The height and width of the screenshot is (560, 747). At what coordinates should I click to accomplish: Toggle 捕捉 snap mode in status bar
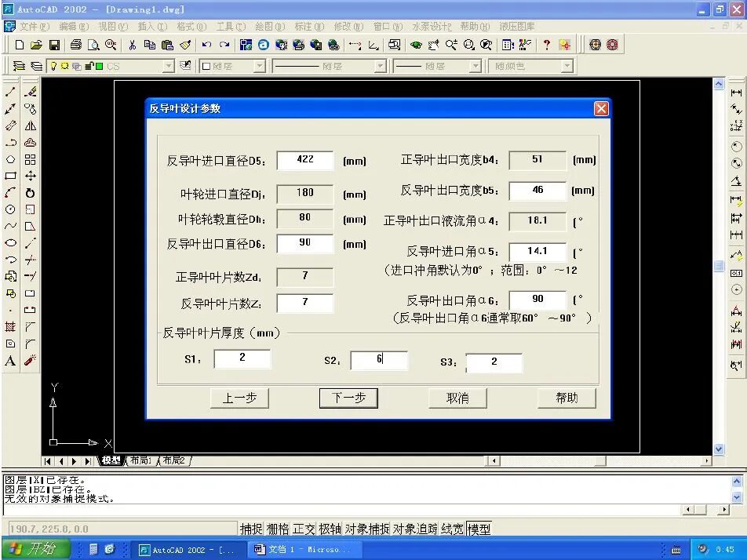pyautogui.click(x=251, y=529)
